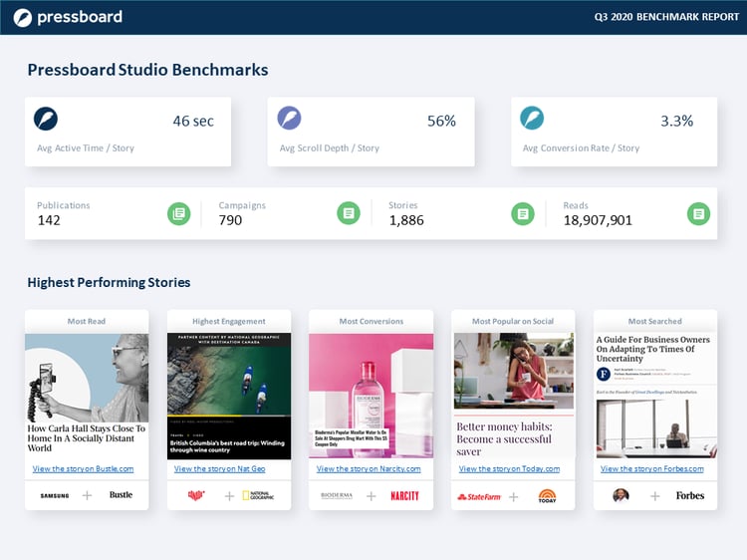The width and height of the screenshot is (747, 560).
Task: Click the dark blue feather icon for Active Time
Action: tap(46, 119)
